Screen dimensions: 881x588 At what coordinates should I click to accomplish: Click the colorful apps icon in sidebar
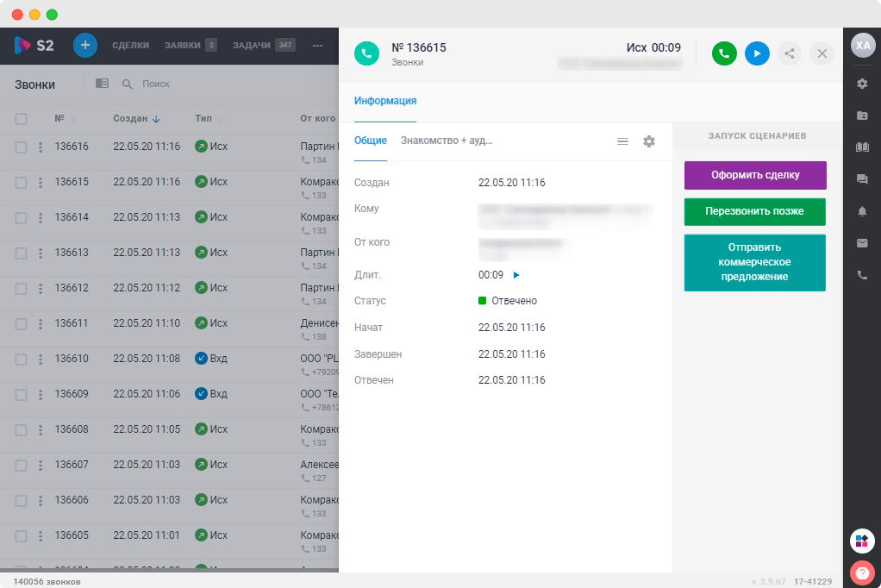point(862,541)
